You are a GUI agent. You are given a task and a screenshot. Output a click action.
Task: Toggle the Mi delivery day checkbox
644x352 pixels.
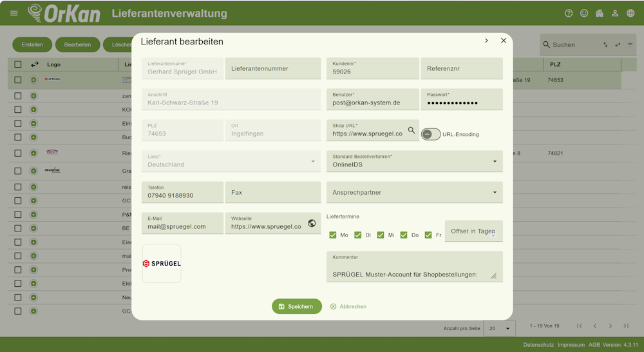(x=381, y=235)
